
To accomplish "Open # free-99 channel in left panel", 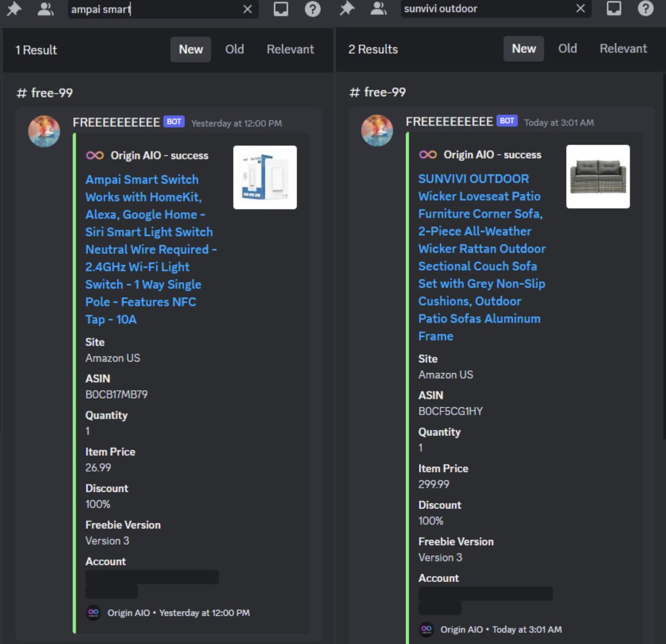I will [x=44, y=93].
